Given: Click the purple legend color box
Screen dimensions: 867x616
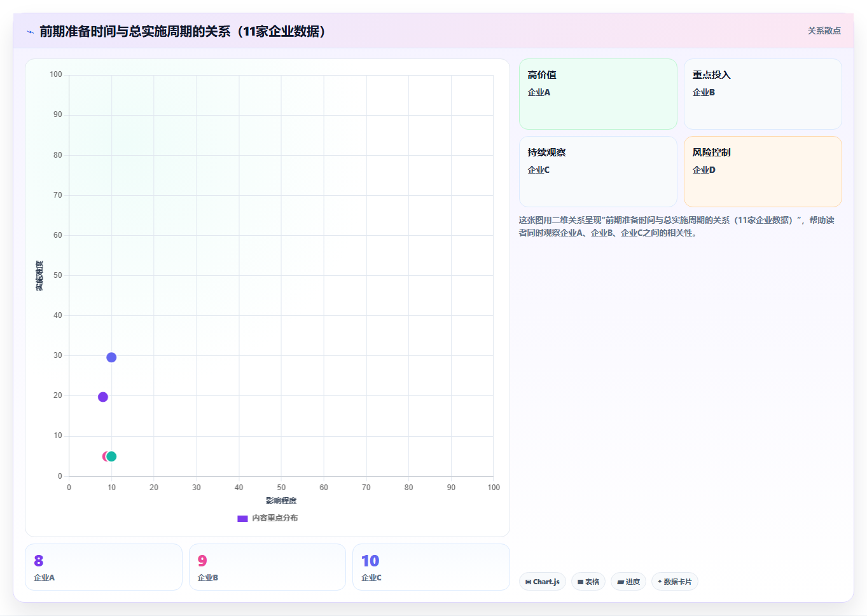Looking at the screenshot, I should [242, 519].
